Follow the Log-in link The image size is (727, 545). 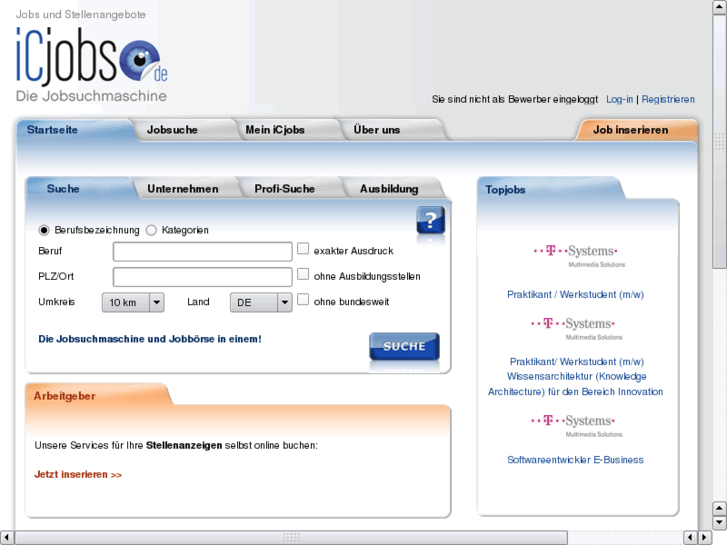coord(619,99)
